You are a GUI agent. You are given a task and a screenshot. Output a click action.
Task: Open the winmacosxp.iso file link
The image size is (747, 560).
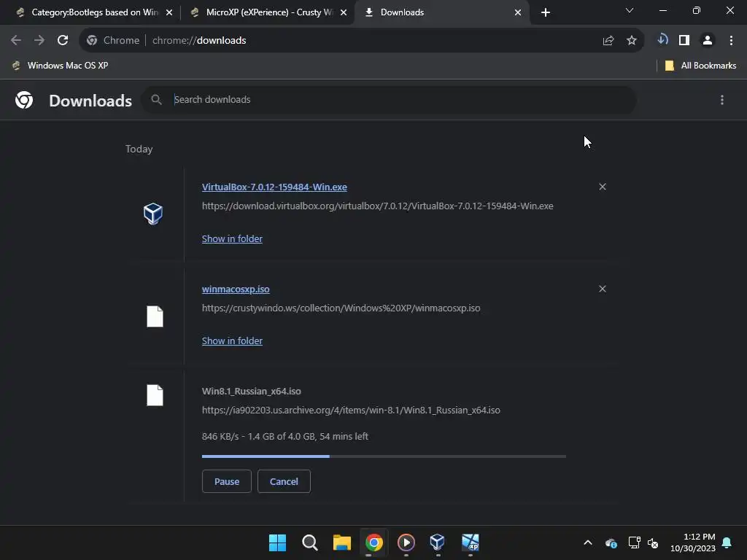[236, 289]
